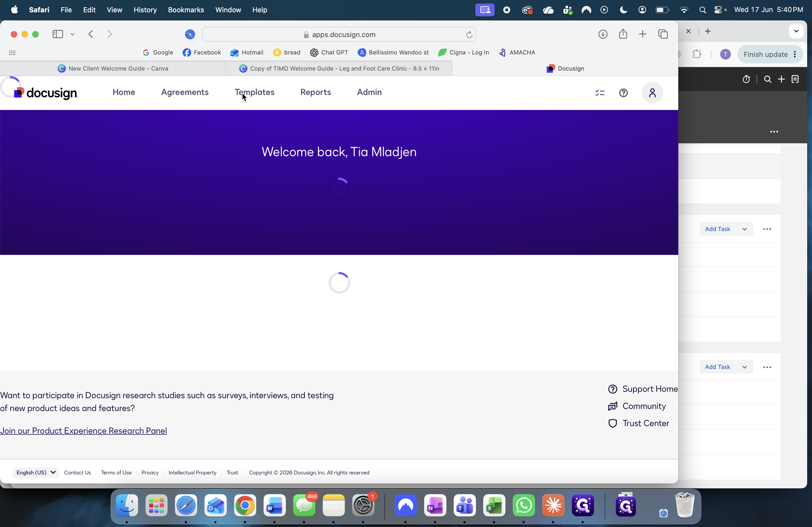
Task: Click the Safari address bar
Action: [x=339, y=34]
